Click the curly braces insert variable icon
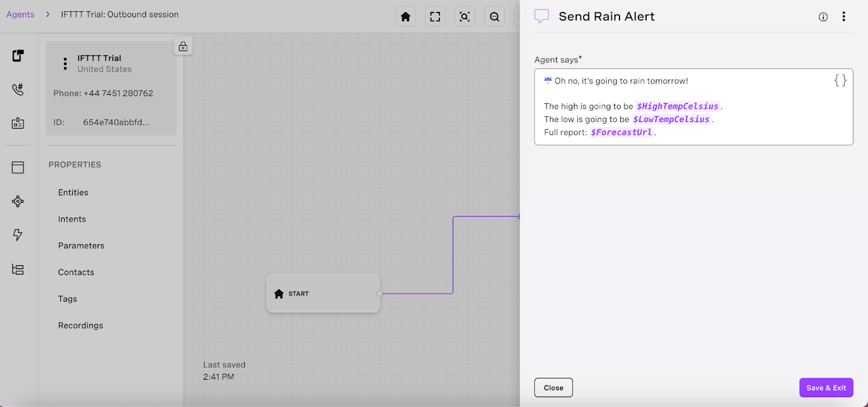This screenshot has width=868, height=407. coord(840,81)
